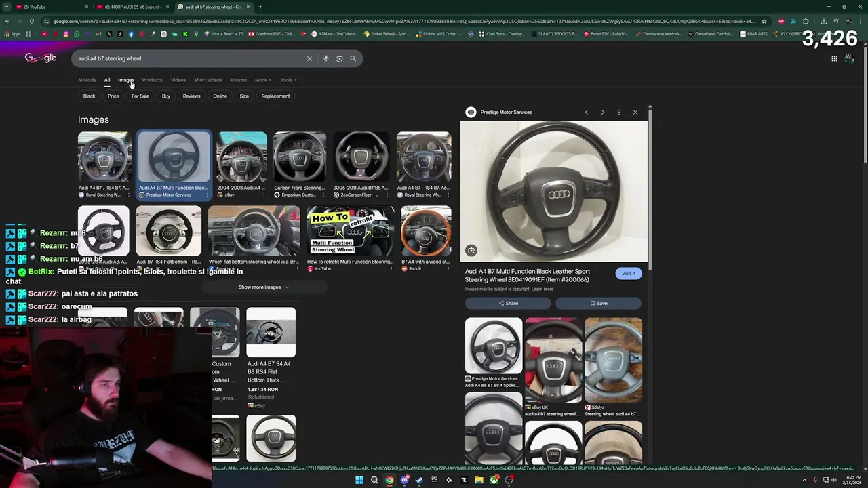Click the Visit button for the image
868x488 pixels.
tap(628, 273)
